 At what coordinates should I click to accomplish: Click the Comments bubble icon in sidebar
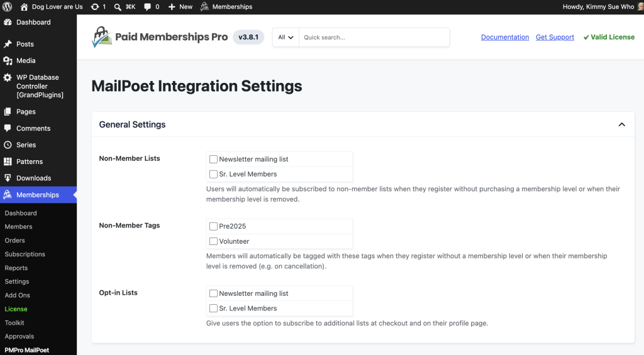pos(8,128)
